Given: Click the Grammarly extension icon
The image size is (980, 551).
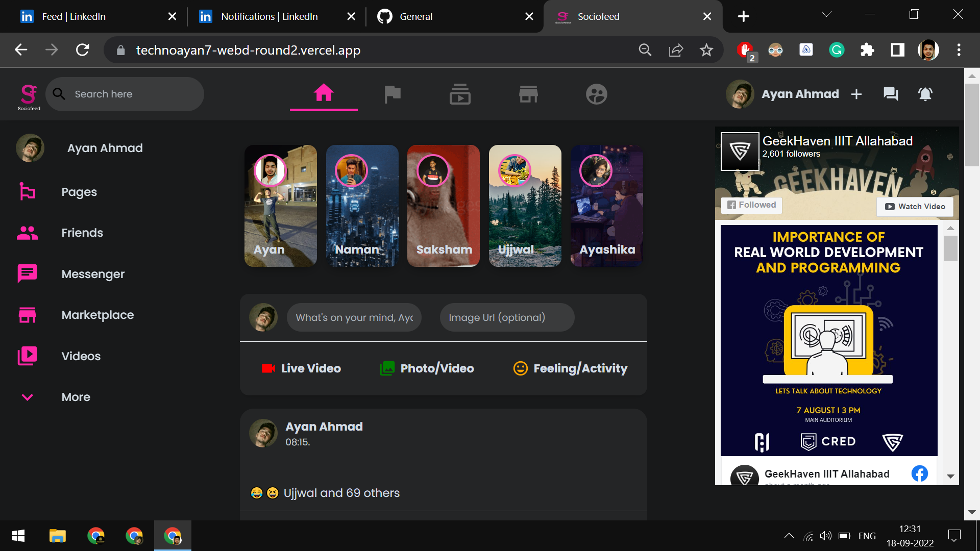Looking at the screenshot, I should [x=836, y=50].
